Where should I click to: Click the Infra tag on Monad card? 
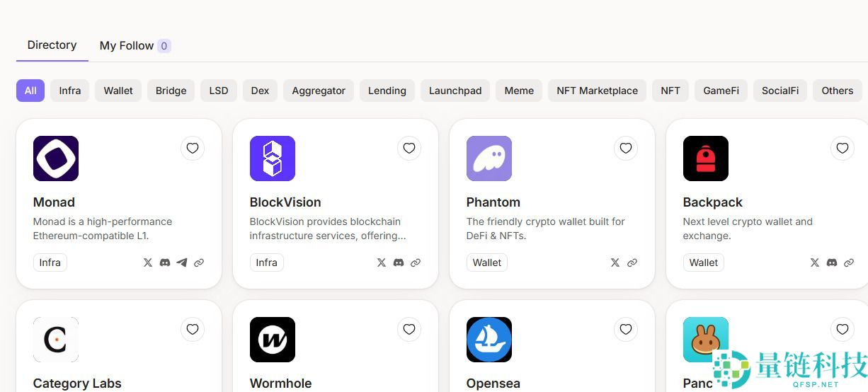(50, 263)
